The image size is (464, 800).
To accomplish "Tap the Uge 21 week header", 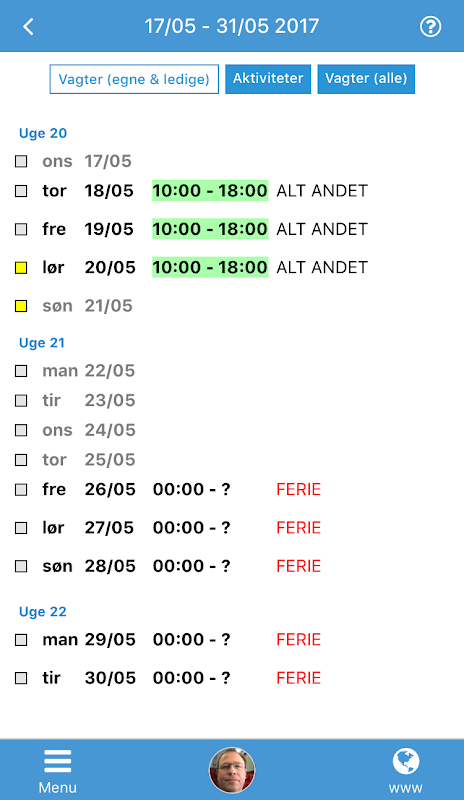I will coord(42,343).
